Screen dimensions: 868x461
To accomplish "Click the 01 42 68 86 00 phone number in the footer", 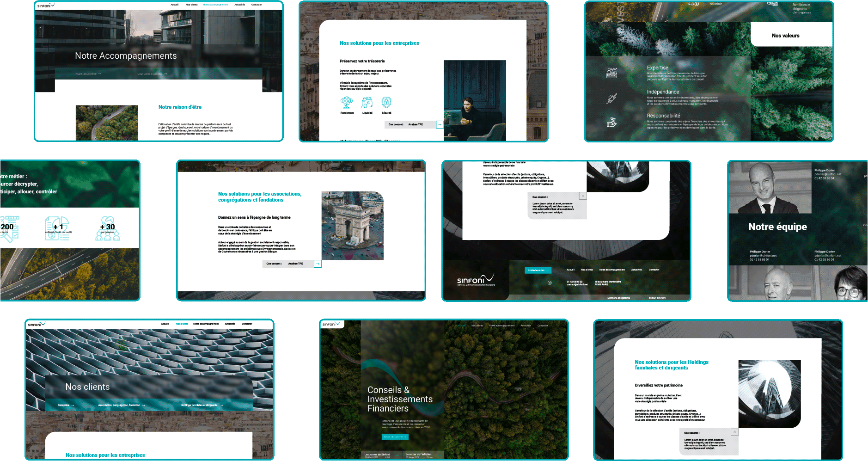I will (575, 282).
